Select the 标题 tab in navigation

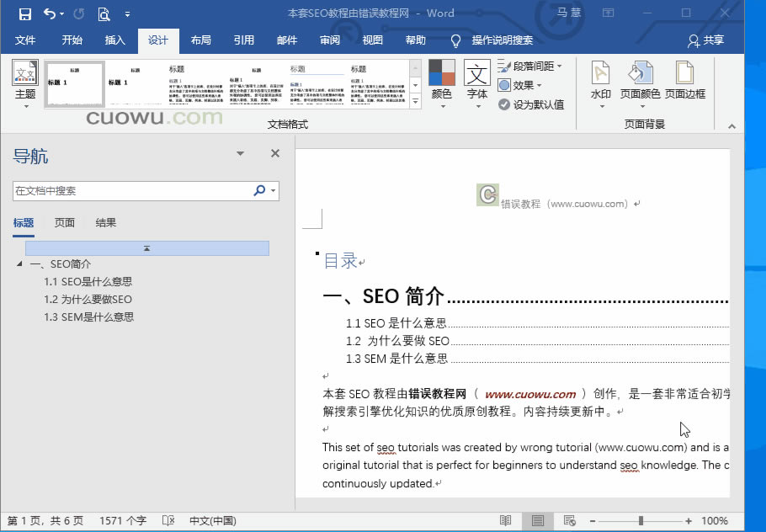(x=24, y=223)
